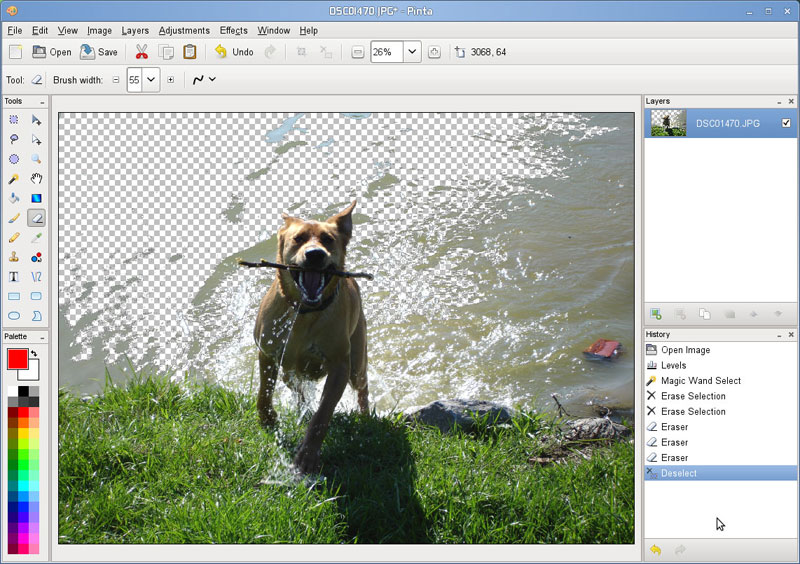The height and width of the screenshot is (564, 800).
Task: Open the Adjustments menu
Action: point(184,31)
